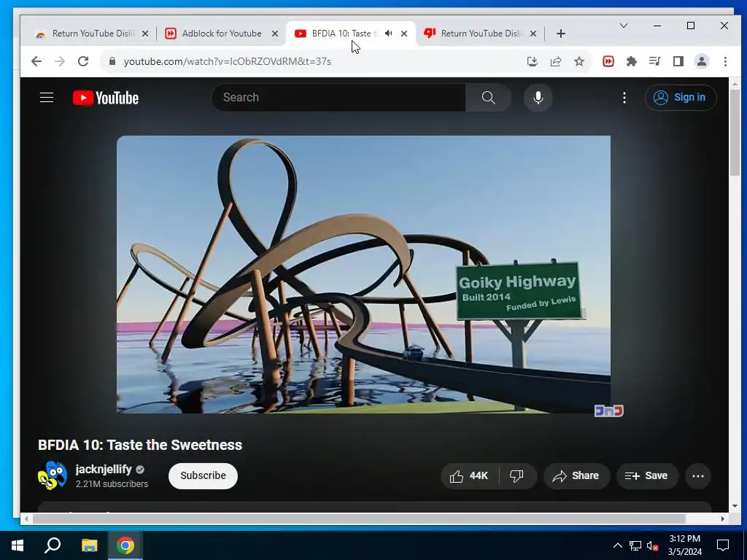Open the tab search dropdown chevron
Image resolution: width=747 pixels, height=560 pixels.
pyautogui.click(x=623, y=26)
